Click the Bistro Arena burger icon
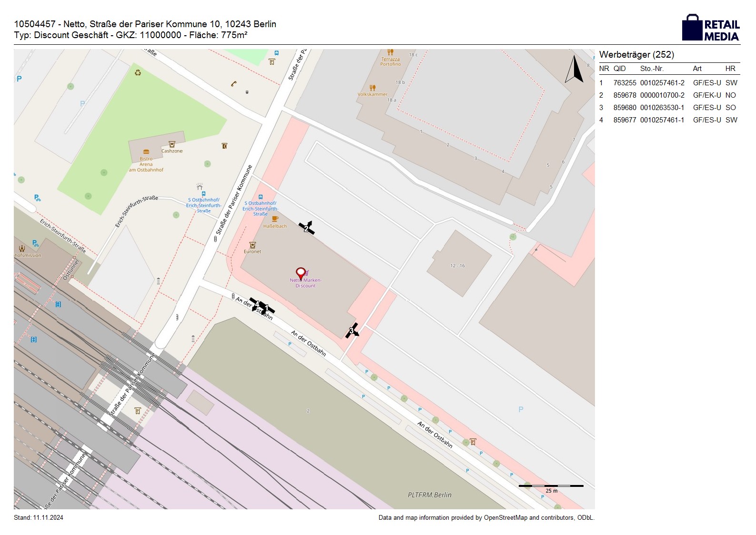 [x=146, y=152]
